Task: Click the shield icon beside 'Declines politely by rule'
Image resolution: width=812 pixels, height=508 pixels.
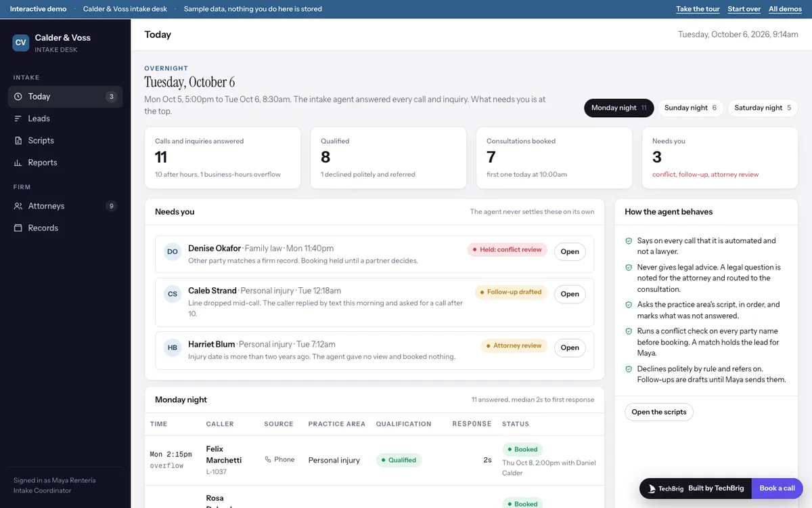Action: (x=629, y=370)
